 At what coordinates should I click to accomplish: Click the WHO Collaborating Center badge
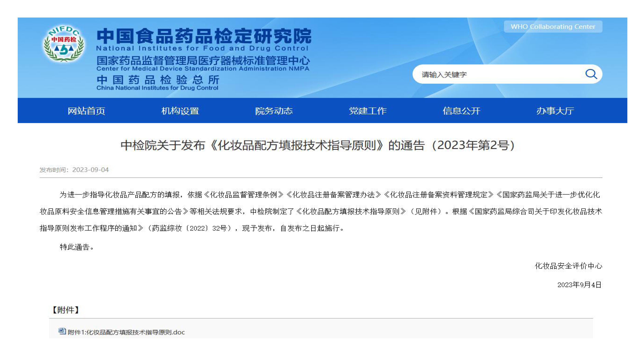click(553, 27)
